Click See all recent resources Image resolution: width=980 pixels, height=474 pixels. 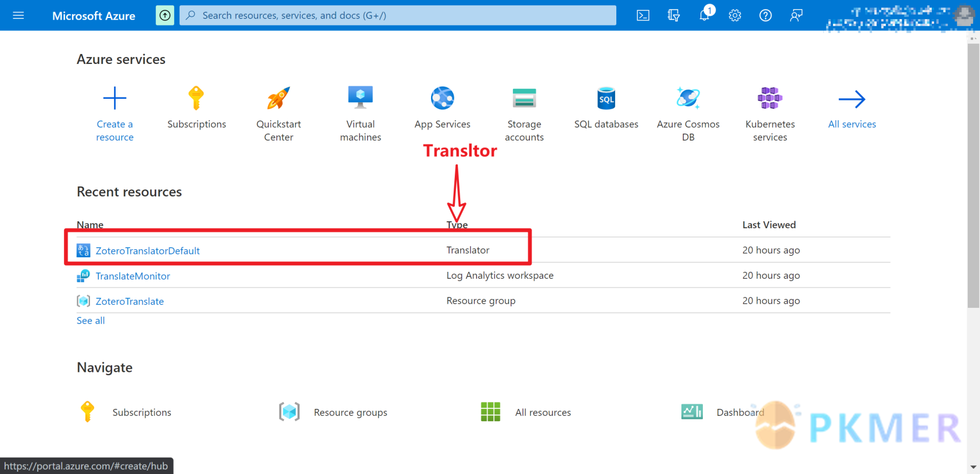pos(91,321)
